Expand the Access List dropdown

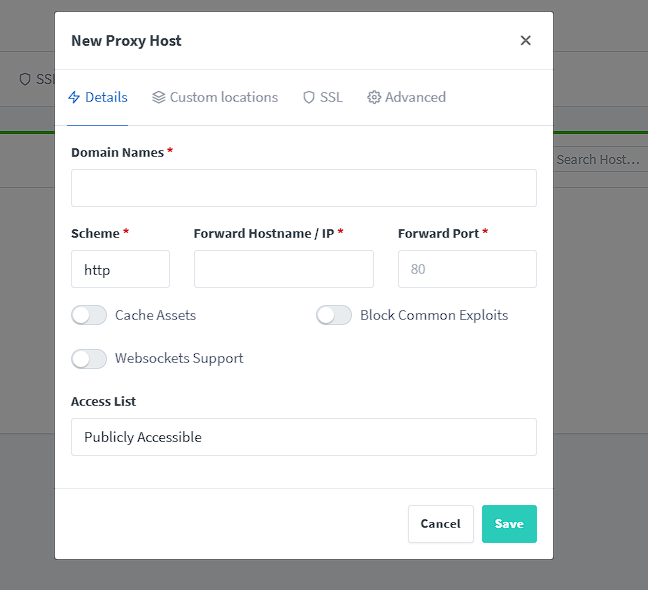pyautogui.click(x=303, y=437)
